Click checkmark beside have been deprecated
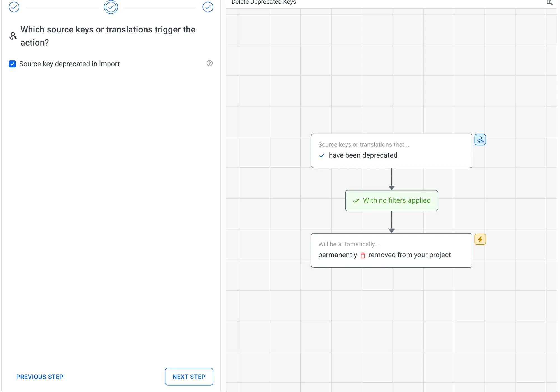Screen dimensions: 560x392 pyautogui.click(x=322, y=156)
